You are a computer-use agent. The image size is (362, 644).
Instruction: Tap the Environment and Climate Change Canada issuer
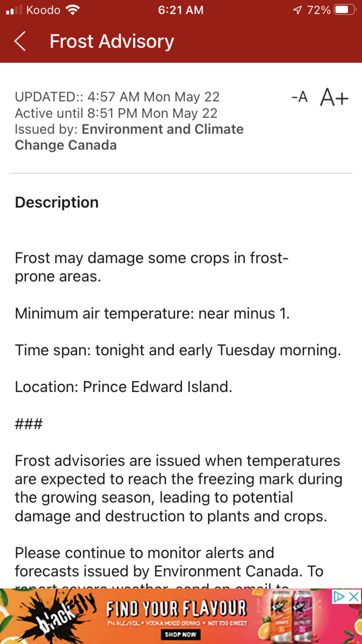point(129,137)
